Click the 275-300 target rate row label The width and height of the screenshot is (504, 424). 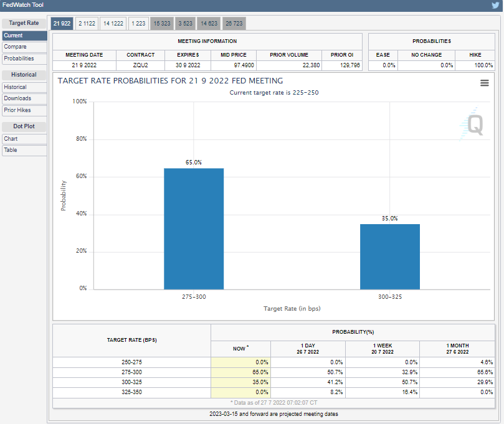(132, 372)
